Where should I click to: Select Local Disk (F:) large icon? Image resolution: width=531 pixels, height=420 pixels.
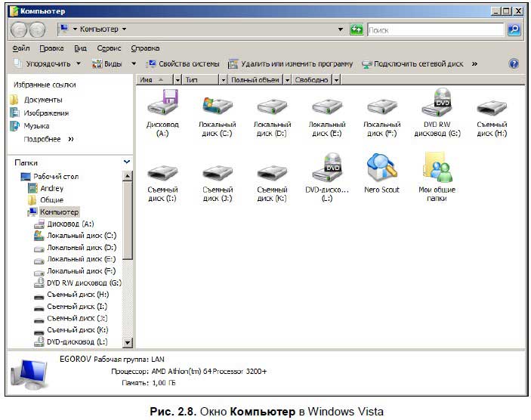(x=382, y=107)
